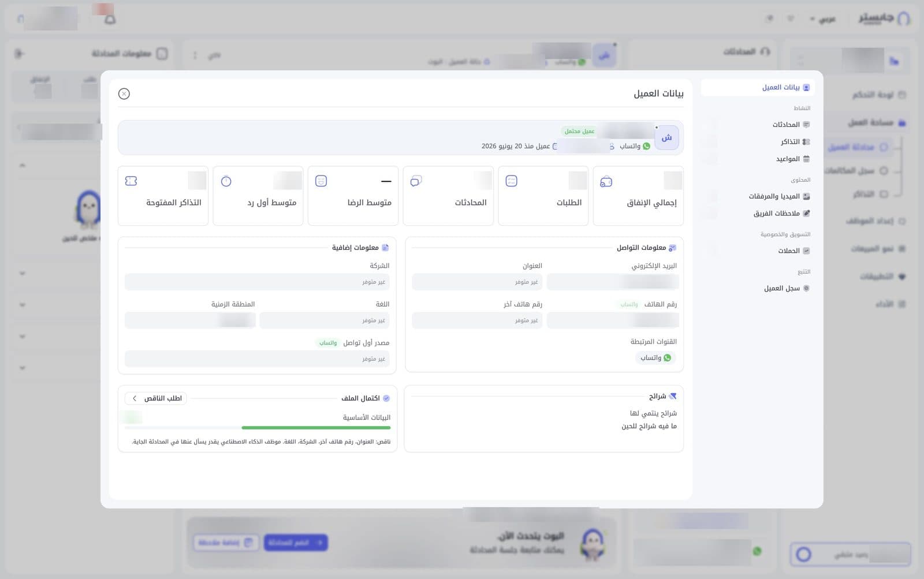
Task: Click the واتساب chip under القنوات المرتبطة
Action: click(x=655, y=358)
